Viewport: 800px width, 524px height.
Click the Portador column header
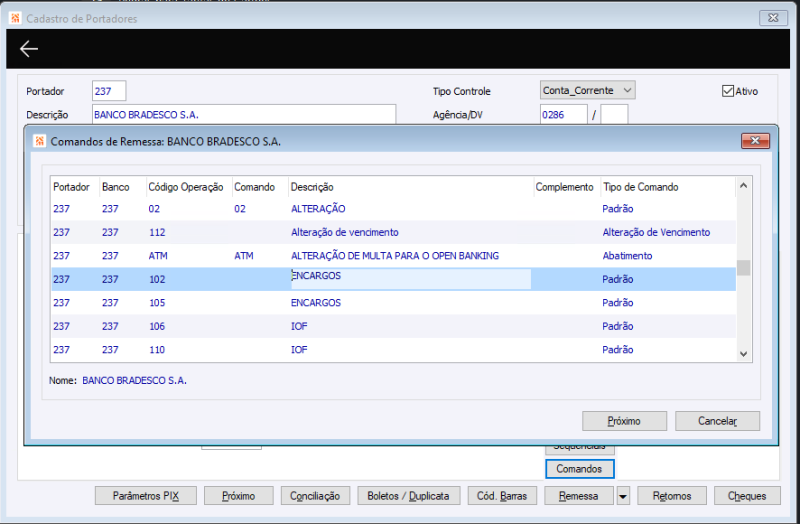71,187
